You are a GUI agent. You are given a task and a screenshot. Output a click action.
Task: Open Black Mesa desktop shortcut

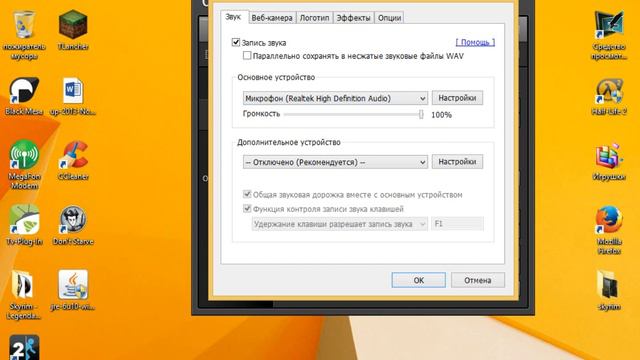24,96
